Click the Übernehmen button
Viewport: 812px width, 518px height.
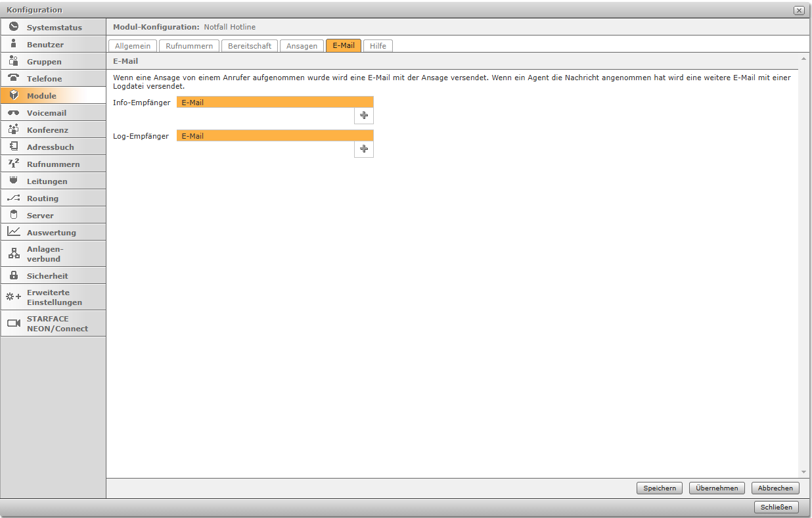[x=717, y=488]
